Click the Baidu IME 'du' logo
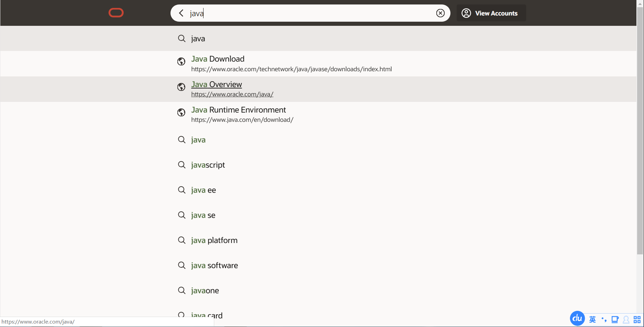The width and height of the screenshot is (644, 327). click(577, 318)
